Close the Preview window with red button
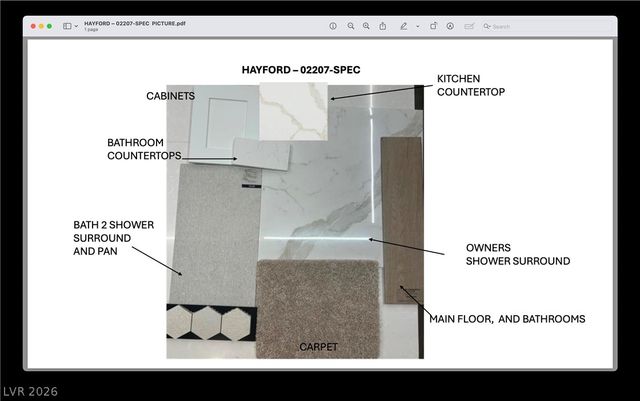Viewport: 640px width, 401px height. coord(35,26)
